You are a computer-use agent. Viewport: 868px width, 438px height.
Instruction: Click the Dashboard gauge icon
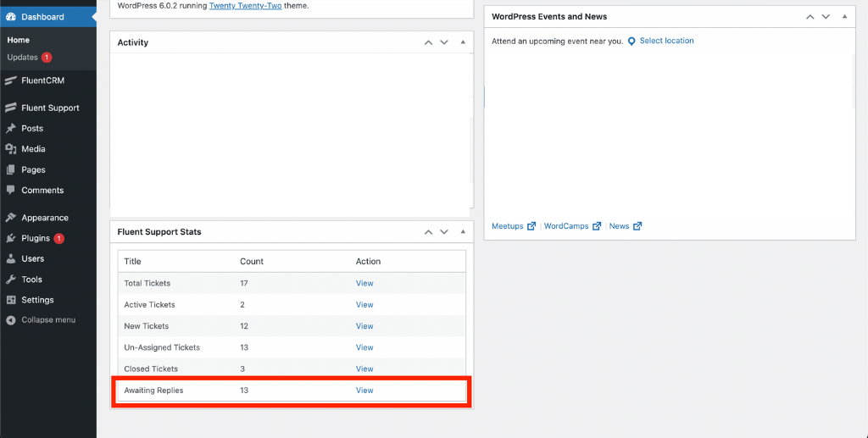10,17
